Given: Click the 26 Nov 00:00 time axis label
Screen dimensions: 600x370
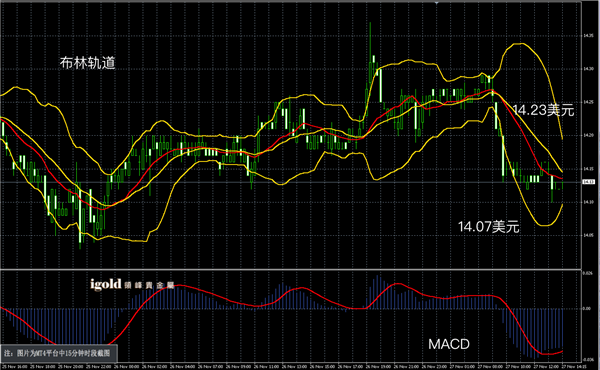Looking at the screenshot, I should click(x=126, y=367).
